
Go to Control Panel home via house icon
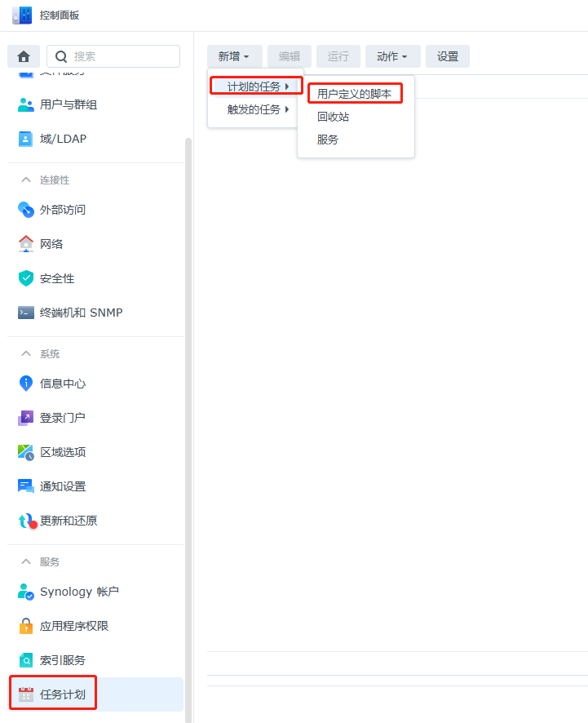pyautogui.click(x=24, y=57)
